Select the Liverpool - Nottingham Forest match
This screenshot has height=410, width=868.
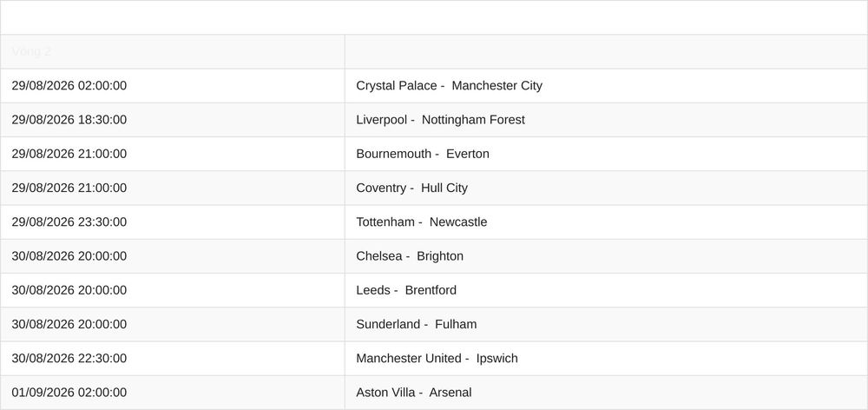pyautogui.click(x=440, y=120)
